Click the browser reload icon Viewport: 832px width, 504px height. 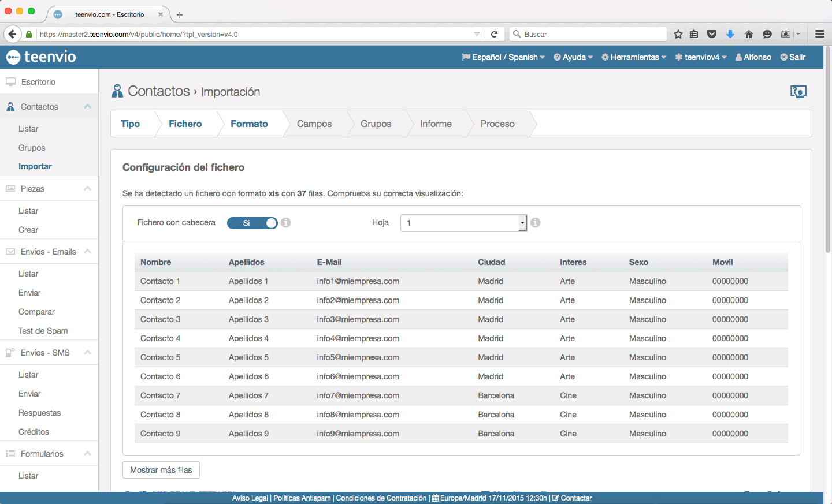pos(495,34)
